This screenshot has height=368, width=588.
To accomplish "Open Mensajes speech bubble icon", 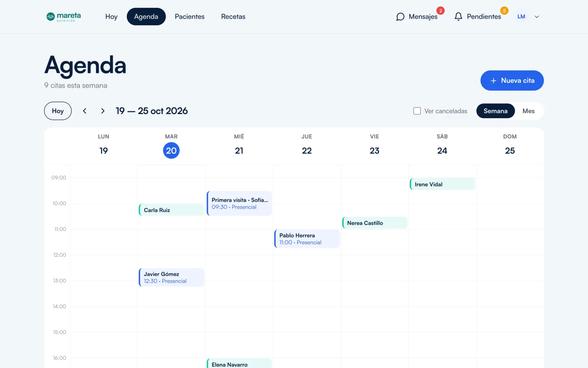I will coord(400,17).
